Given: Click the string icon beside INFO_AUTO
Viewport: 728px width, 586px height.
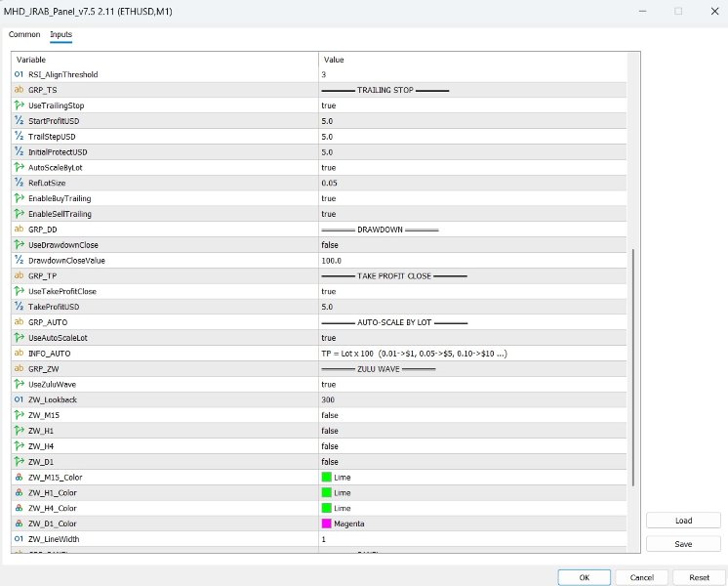Looking at the screenshot, I should point(19,354).
